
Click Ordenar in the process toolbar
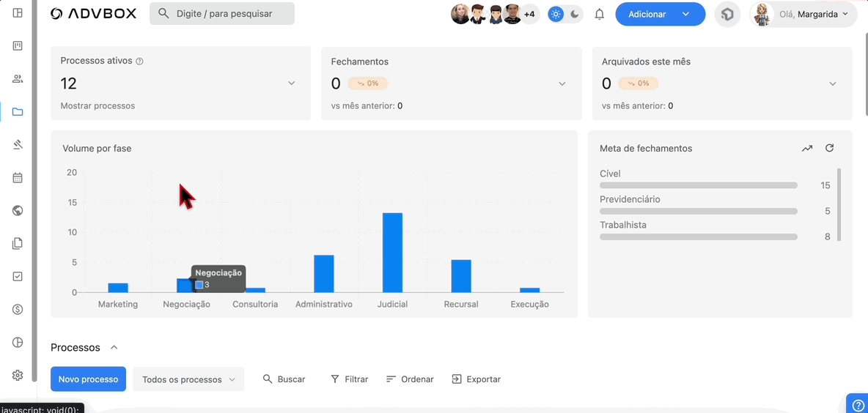point(410,379)
